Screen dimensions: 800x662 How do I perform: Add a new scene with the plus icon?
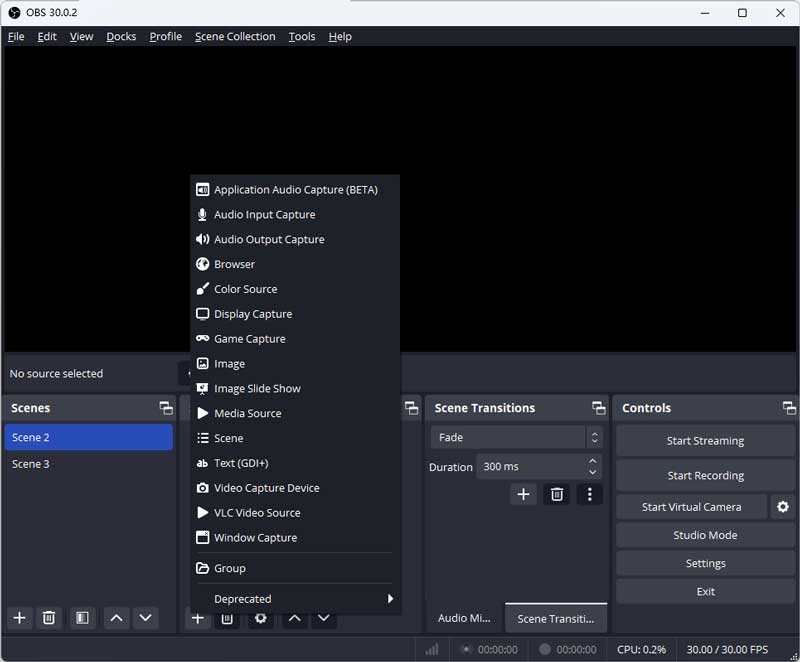(20, 618)
